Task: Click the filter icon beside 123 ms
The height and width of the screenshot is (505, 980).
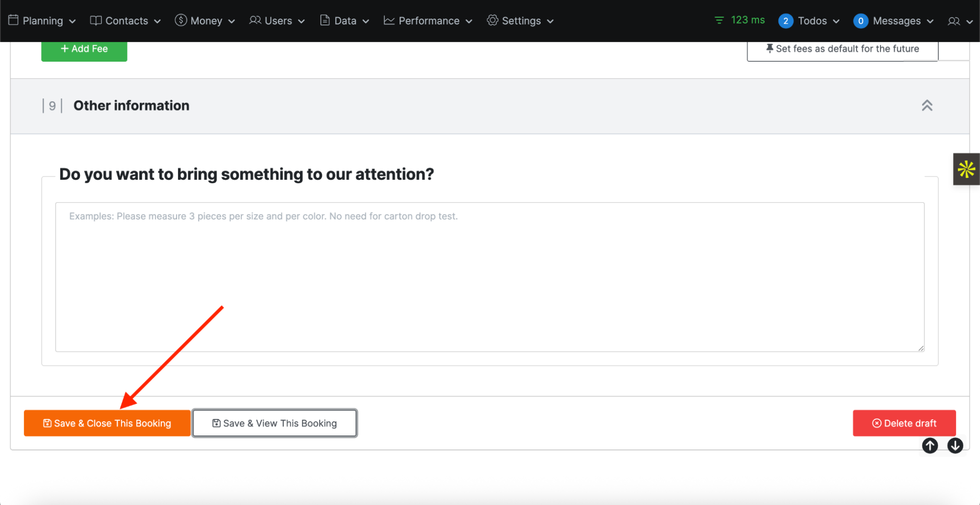Action: (x=719, y=21)
